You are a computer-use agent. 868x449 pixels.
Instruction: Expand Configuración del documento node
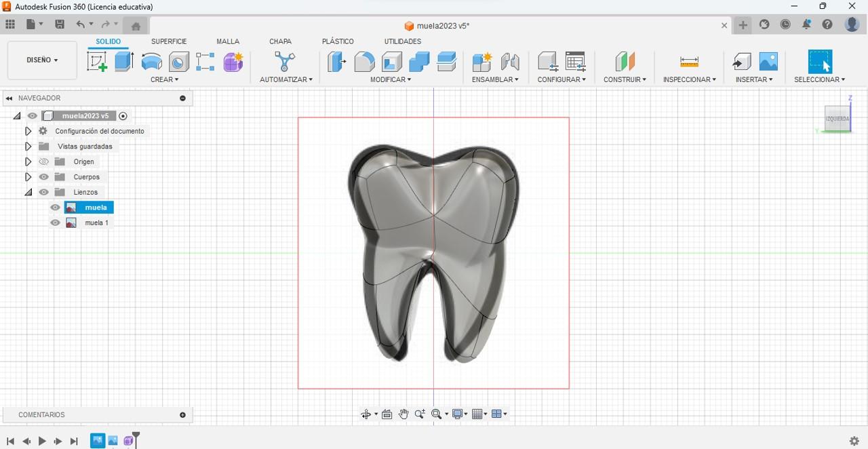click(28, 131)
